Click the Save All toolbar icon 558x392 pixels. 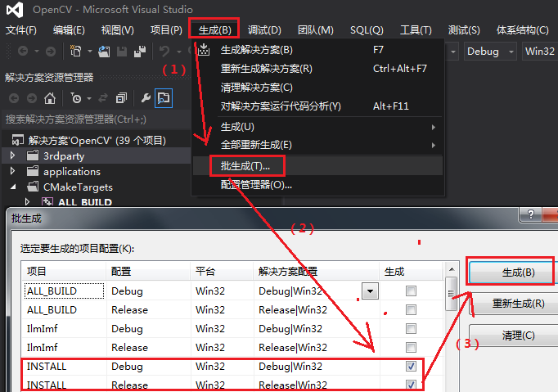(140, 52)
